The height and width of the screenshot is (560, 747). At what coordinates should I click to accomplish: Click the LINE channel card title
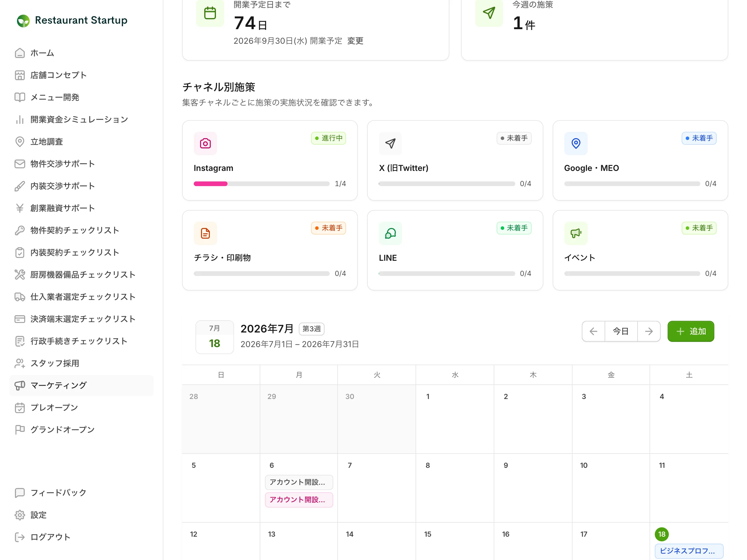click(x=388, y=258)
